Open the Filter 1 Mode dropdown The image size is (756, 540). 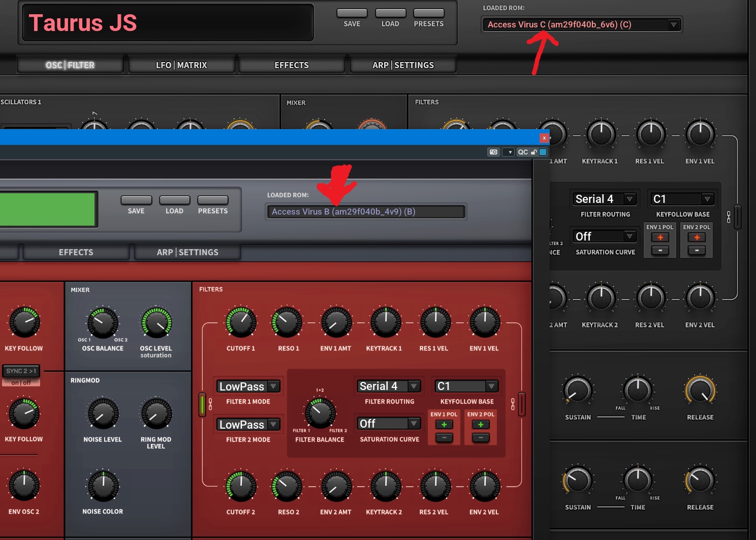tap(249, 386)
